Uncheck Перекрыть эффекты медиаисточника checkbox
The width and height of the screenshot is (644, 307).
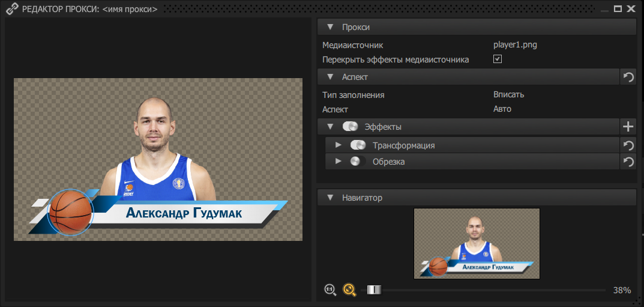pos(497,59)
